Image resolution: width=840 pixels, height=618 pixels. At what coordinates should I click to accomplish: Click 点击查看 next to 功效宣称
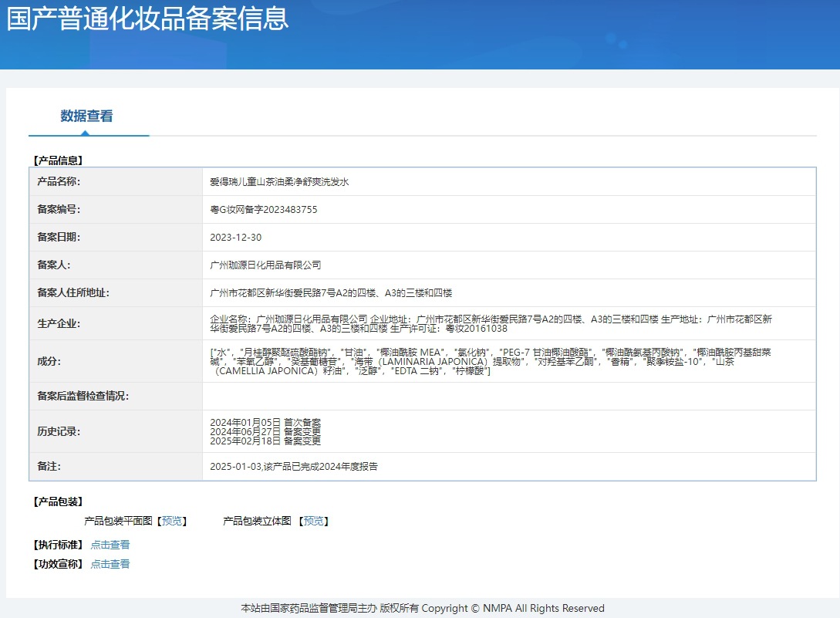pyautogui.click(x=110, y=565)
